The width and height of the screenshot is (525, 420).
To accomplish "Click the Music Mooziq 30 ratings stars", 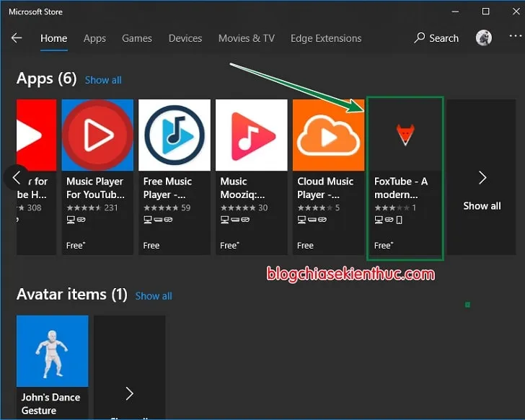I will (x=239, y=208).
